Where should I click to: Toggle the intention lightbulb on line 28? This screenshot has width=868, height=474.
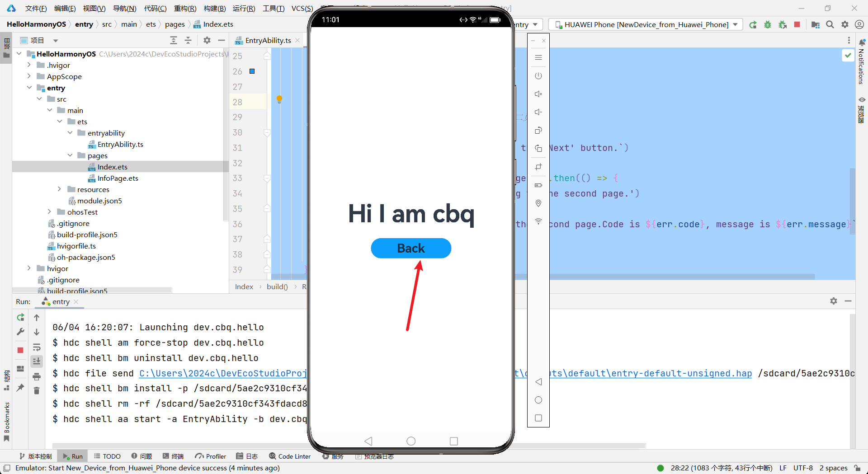(279, 99)
